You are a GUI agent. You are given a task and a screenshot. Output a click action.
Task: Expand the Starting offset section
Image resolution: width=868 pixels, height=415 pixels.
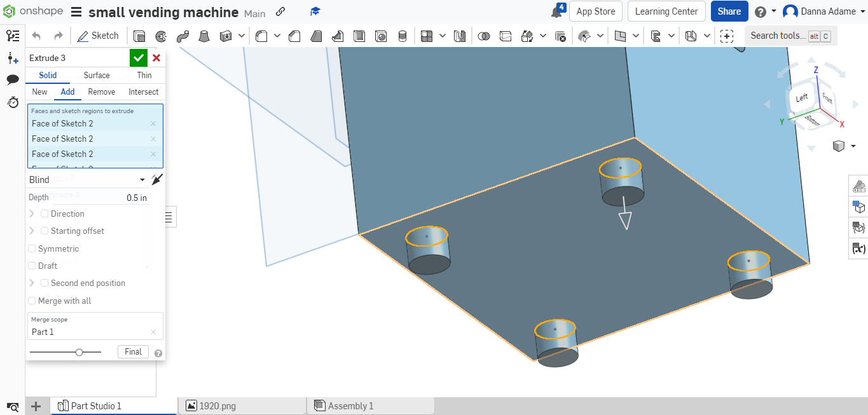tap(31, 231)
